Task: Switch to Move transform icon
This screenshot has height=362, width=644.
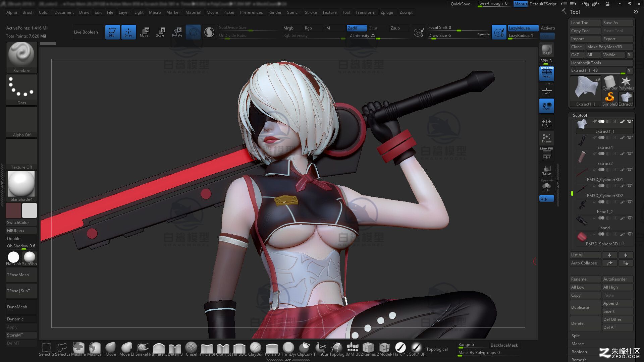Action: point(144,32)
